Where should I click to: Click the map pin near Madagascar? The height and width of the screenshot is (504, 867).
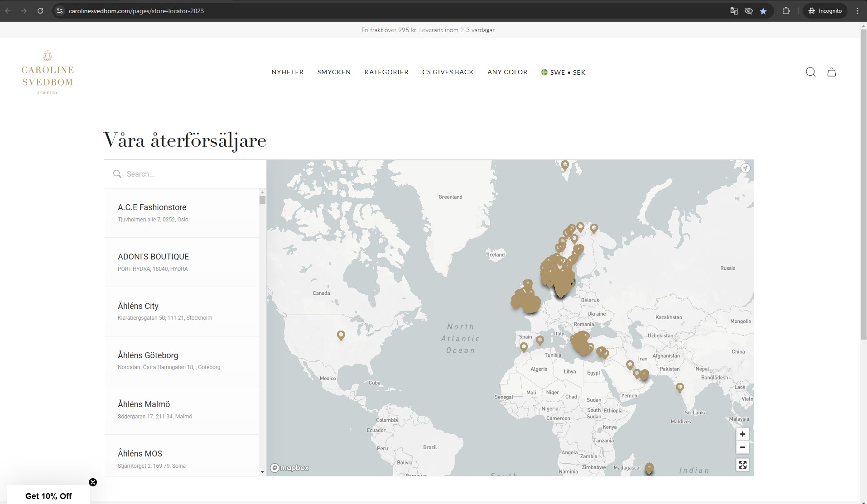(x=649, y=468)
